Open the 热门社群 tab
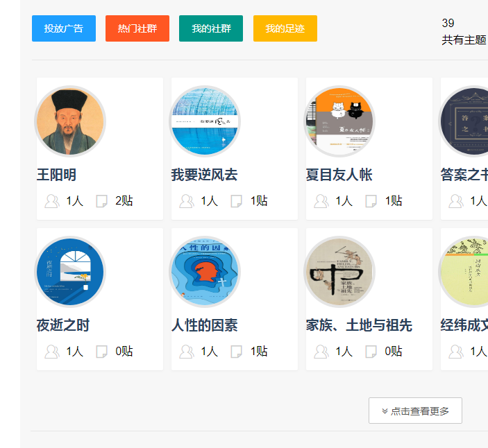The image size is (488, 448). (137, 28)
